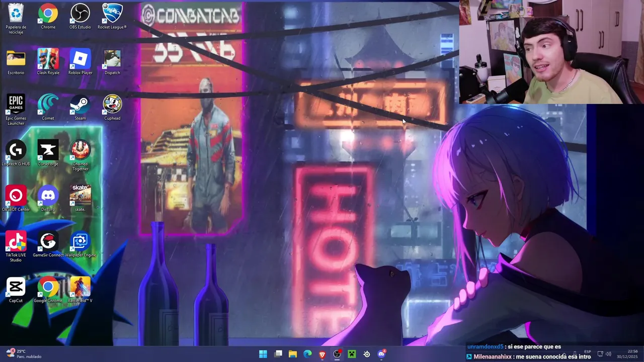Open Discord from the taskbar
Screen dimensions: 644x362
click(381, 354)
